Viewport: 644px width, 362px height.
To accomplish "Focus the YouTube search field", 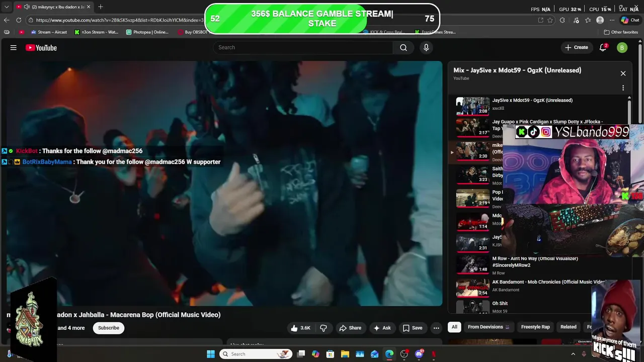I will pyautogui.click(x=303, y=47).
